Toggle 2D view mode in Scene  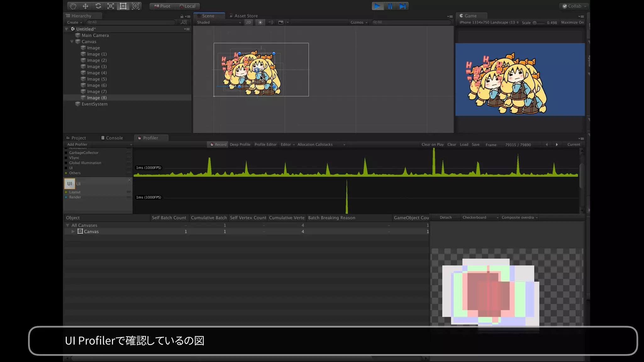tap(248, 22)
